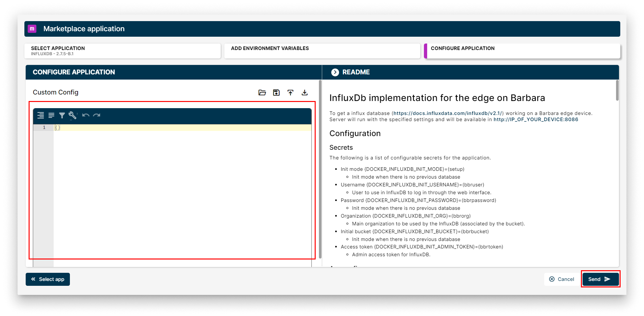Click the Marketplace application logo icon
This screenshot has height=316, width=644.
tap(32, 29)
